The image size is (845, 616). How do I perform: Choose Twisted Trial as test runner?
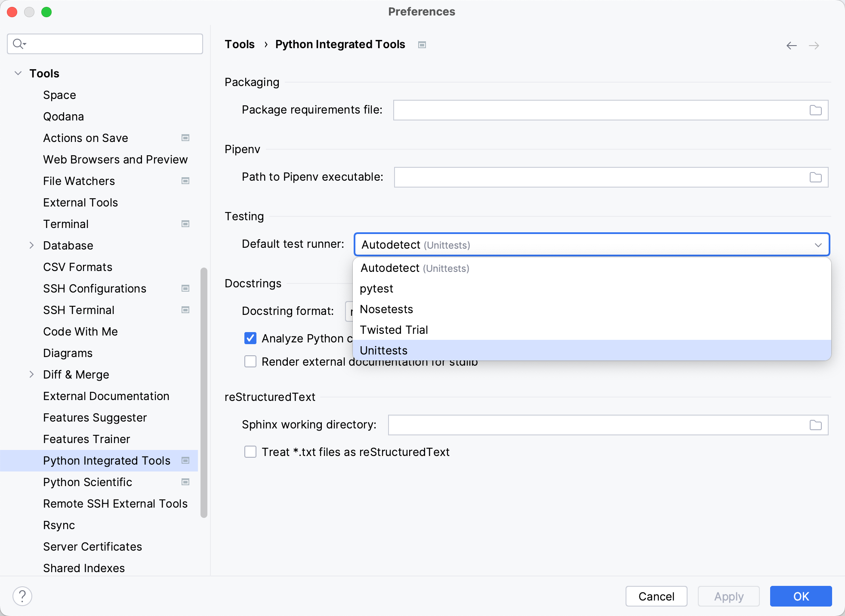tap(592, 330)
